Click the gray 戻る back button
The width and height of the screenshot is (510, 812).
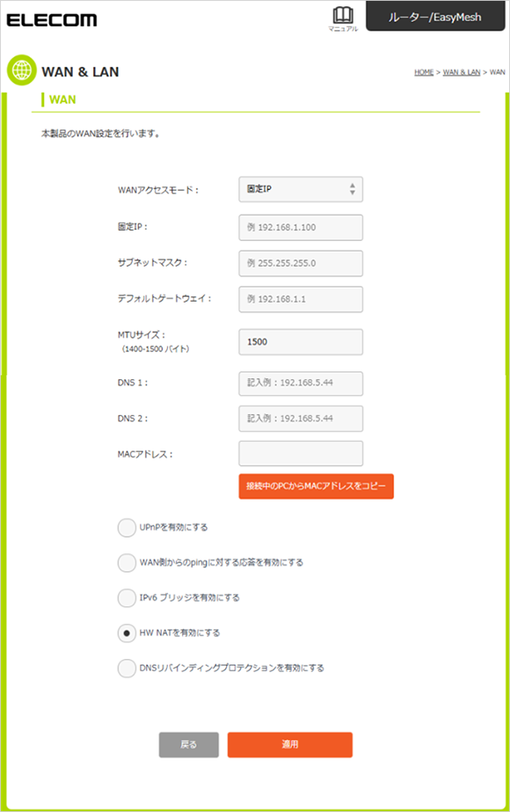188,744
